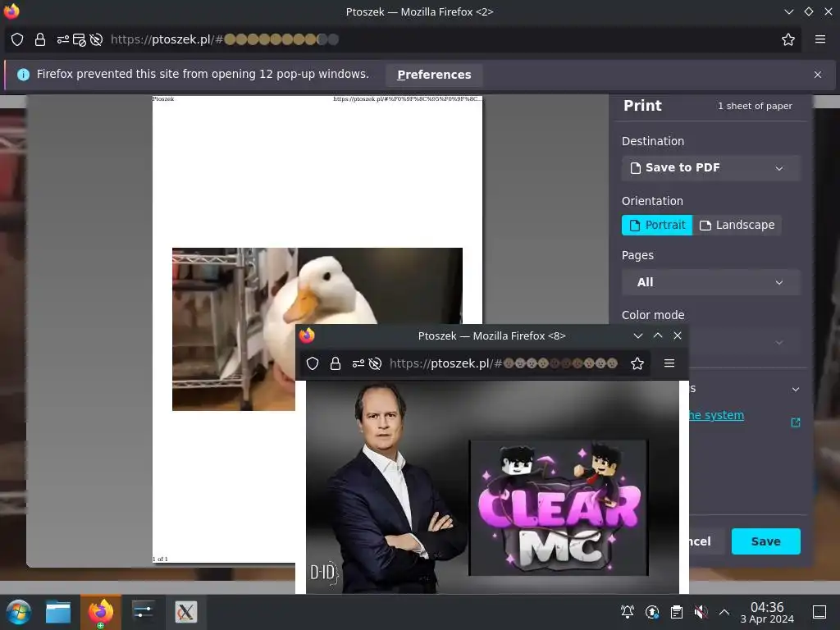Click the external link icon beside system dialog
840x630 pixels.
tap(796, 422)
